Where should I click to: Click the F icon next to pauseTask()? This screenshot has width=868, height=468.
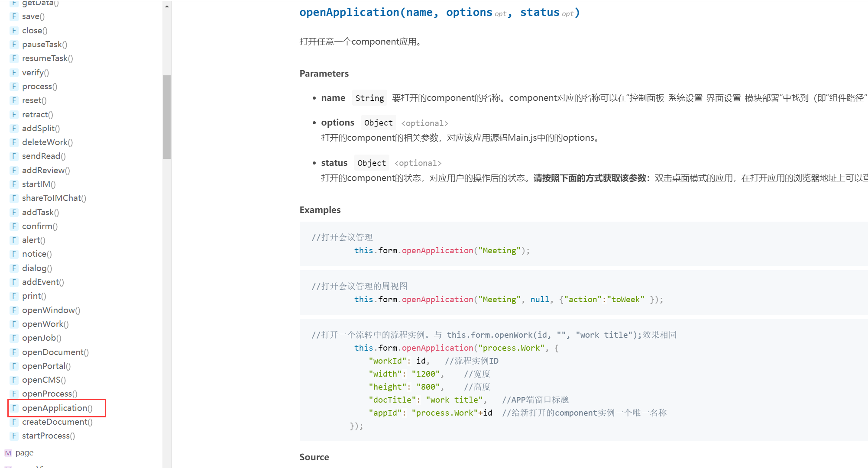point(14,45)
